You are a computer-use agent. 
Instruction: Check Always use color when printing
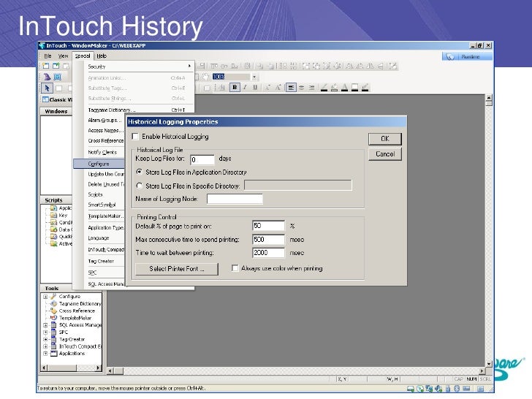coord(235,268)
